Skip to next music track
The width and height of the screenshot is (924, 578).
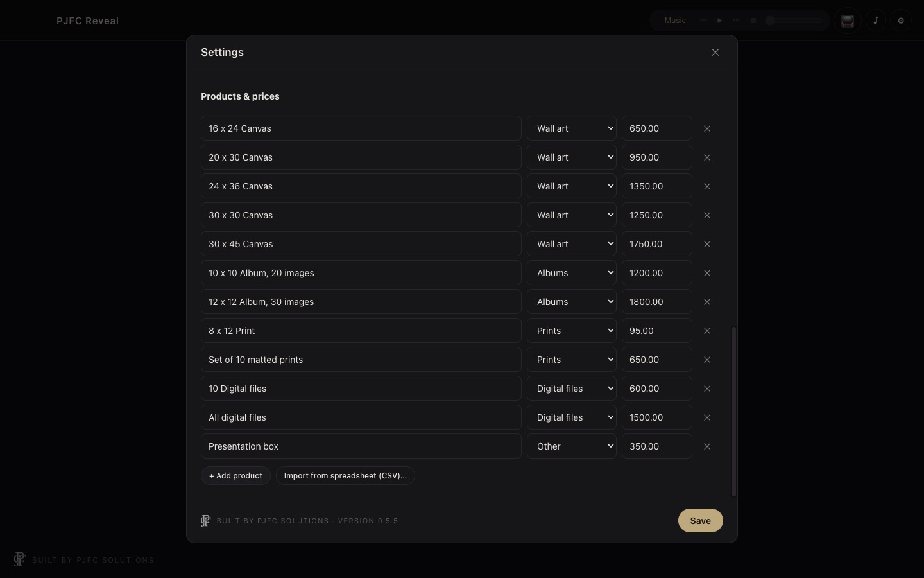[x=737, y=21]
